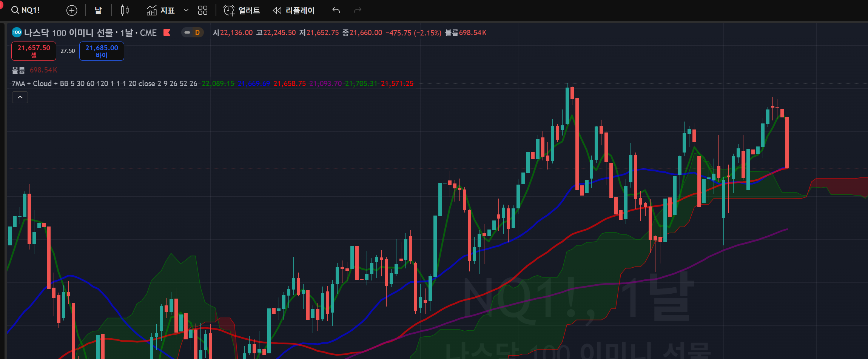Viewport: 868px width, 359px height.
Task: Click the 나스닥 100 이미니 선물 chart title
Action: [68, 33]
